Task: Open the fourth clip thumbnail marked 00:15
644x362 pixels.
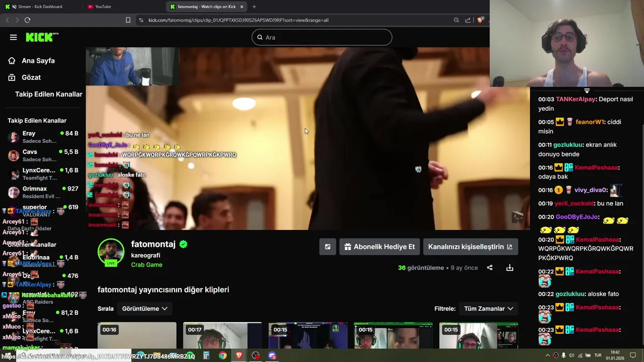Action: [x=393, y=335]
